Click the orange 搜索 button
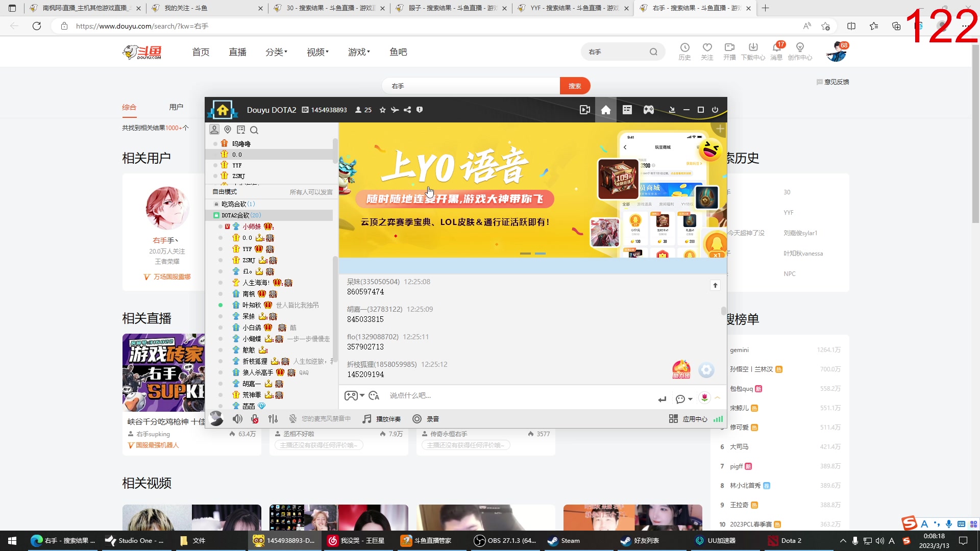Screen dimensions: 980x551 point(575,86)
